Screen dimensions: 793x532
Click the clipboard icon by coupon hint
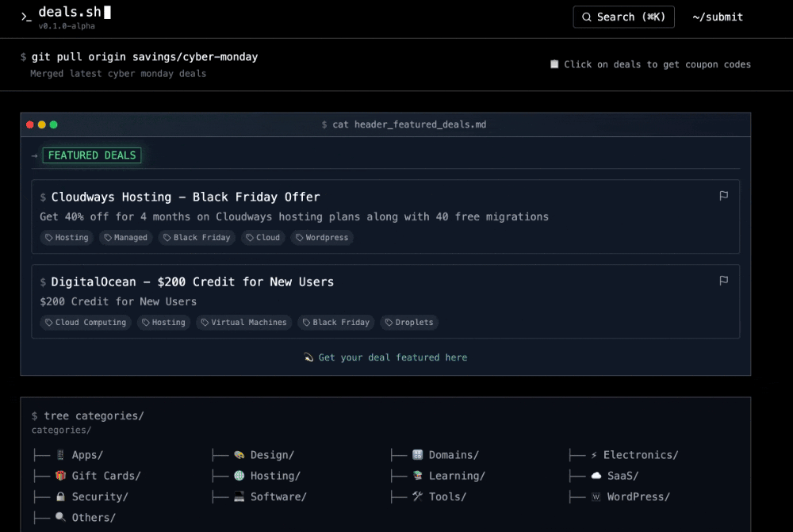point(554,63)
